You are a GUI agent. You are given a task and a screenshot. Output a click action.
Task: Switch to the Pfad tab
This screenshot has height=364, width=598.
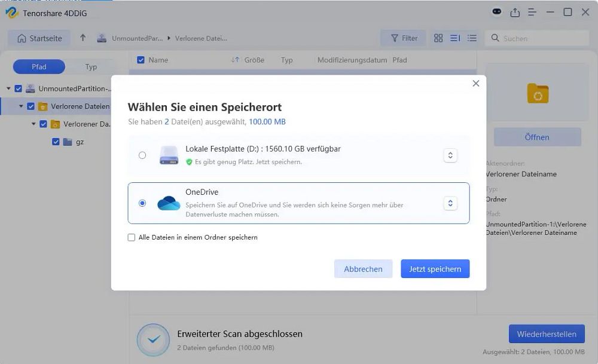(39, 67)
